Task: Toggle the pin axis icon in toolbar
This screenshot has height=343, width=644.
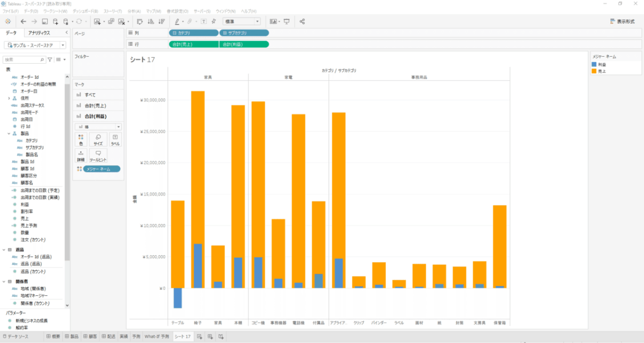Action: click(214, 21)
